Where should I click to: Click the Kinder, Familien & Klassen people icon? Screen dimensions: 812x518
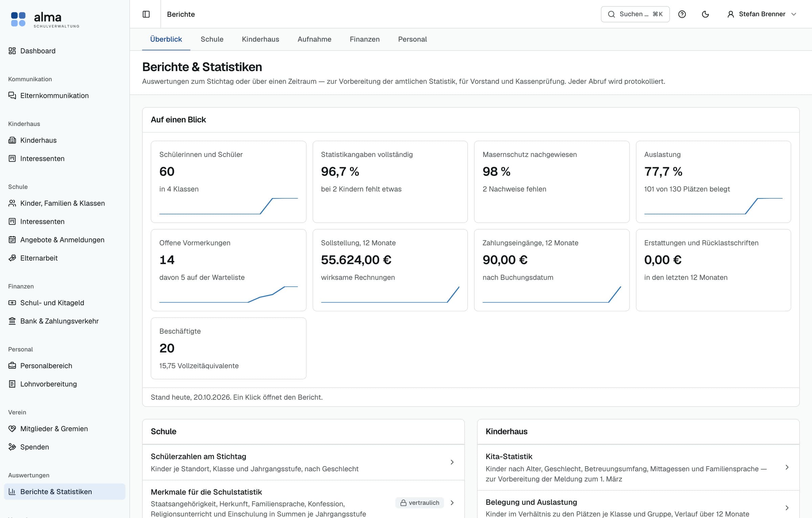(x=12, y=203)
